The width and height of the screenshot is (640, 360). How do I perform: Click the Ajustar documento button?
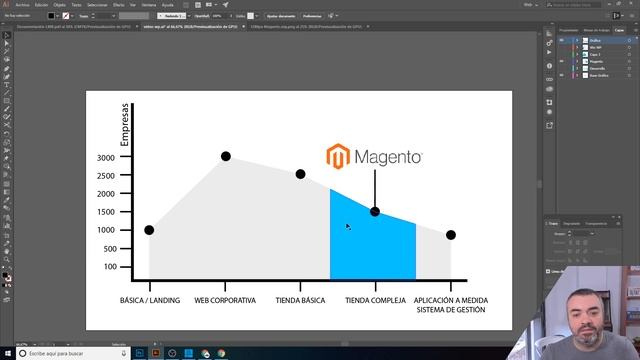point(281,16)
